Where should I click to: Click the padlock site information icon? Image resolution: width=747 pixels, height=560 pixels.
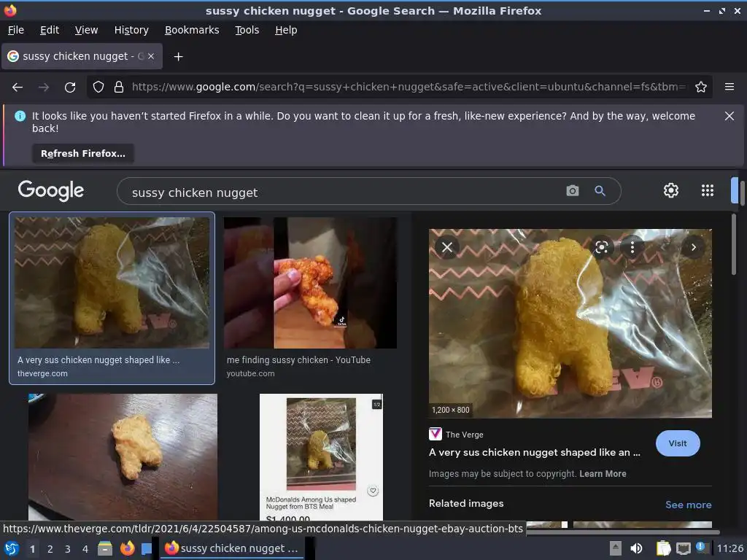[x=119, y=87]
